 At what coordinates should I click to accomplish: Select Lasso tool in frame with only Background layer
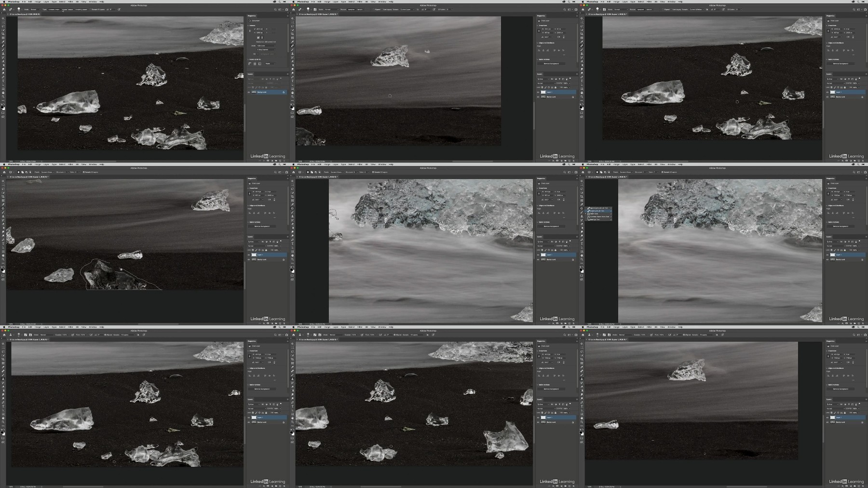[x=3, y=26]
